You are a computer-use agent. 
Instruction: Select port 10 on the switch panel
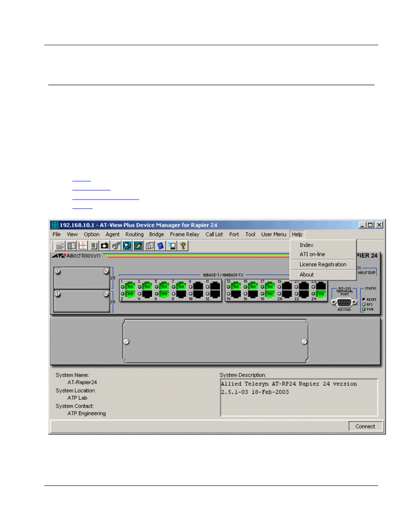(x=198, y=294)
